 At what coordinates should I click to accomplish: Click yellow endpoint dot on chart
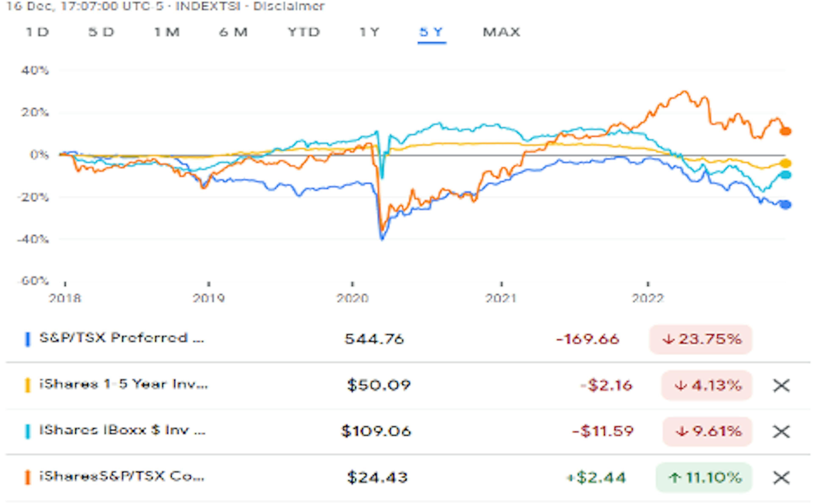click(786, 163)
